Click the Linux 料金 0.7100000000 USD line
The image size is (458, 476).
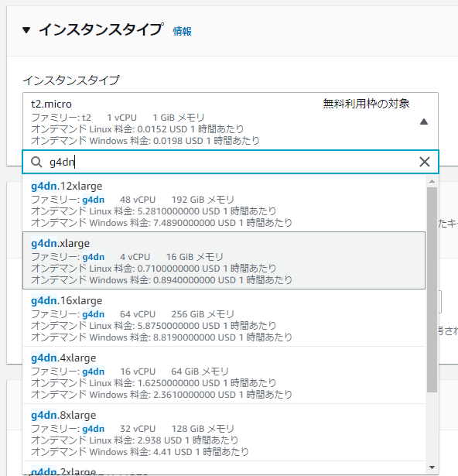coord(154,269)
